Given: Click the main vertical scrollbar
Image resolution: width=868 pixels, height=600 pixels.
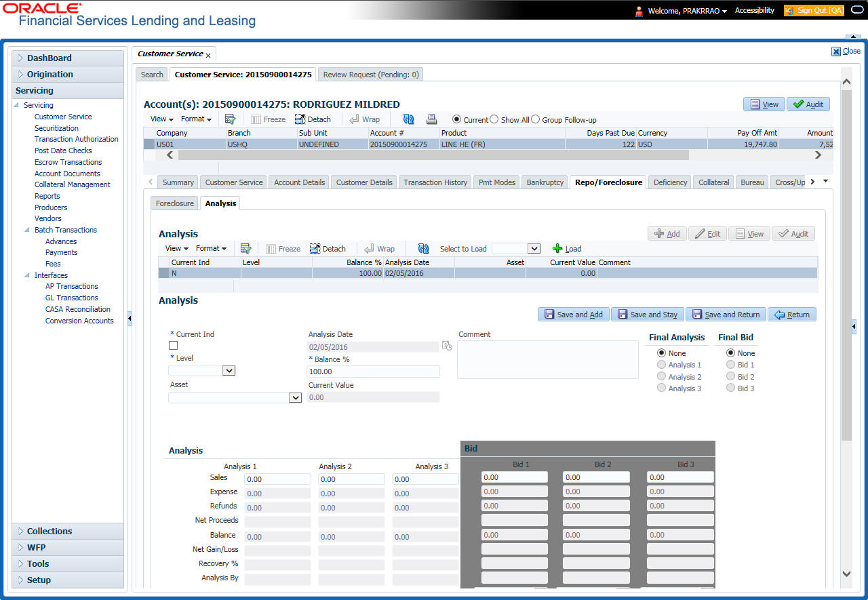Looking at the screenshot, I should click(x=846, y=264).
